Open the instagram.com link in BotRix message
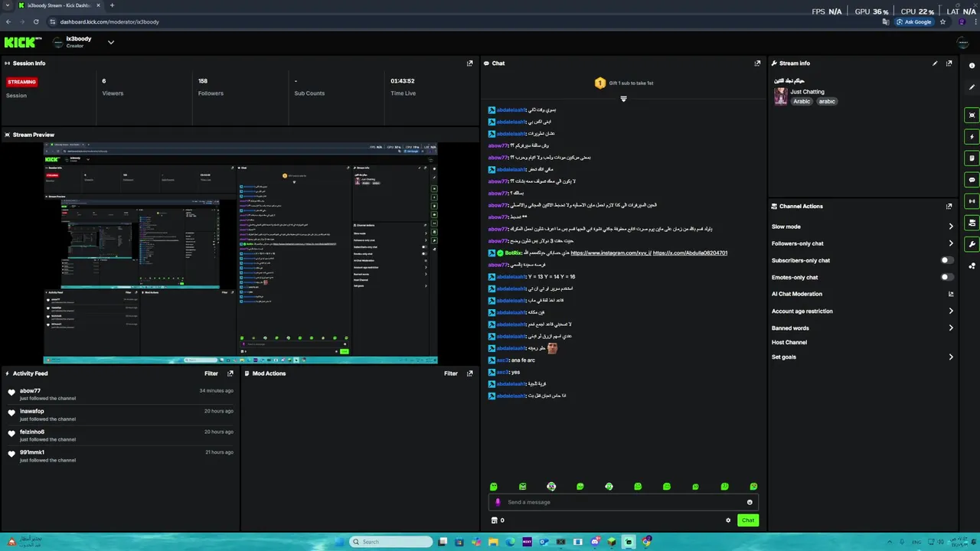The image size is (980, 551). [x=611, y=253]
